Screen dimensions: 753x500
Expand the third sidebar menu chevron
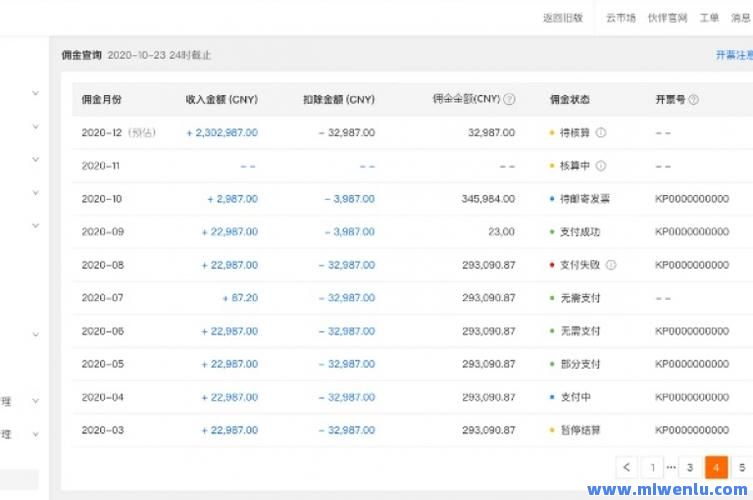pyautogui.click(x=35, y=160)
